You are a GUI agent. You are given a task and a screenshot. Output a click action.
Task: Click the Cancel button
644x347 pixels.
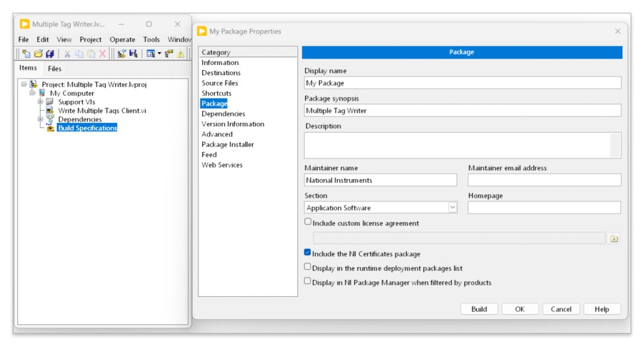(x=561, y=309)
